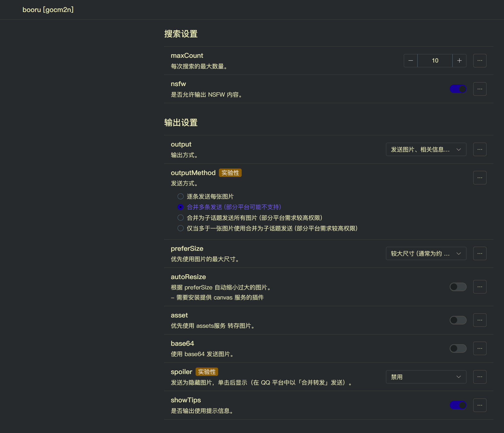Decrease maxCount with the minus button
The image size is (504, 433).
point(411,60)
